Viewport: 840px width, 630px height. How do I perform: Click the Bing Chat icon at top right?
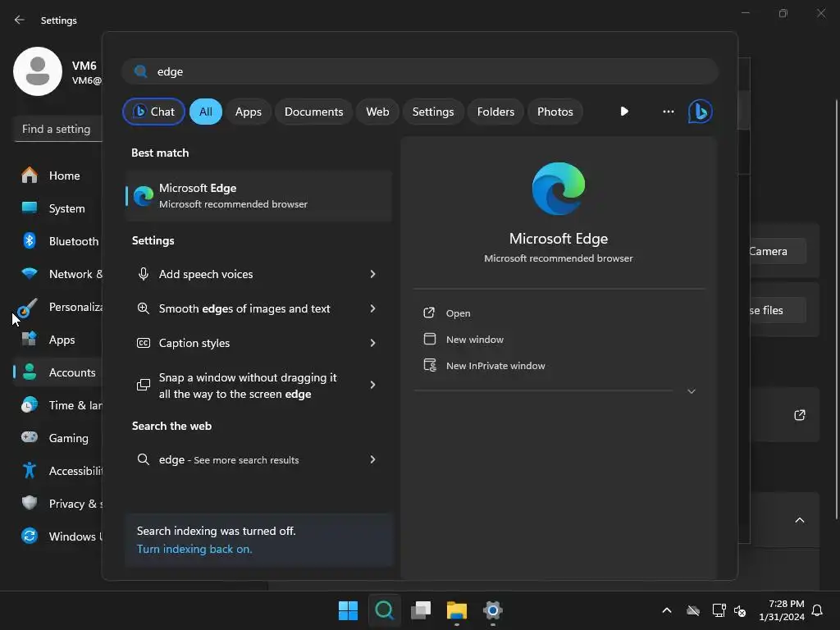(x=700, y=112)
